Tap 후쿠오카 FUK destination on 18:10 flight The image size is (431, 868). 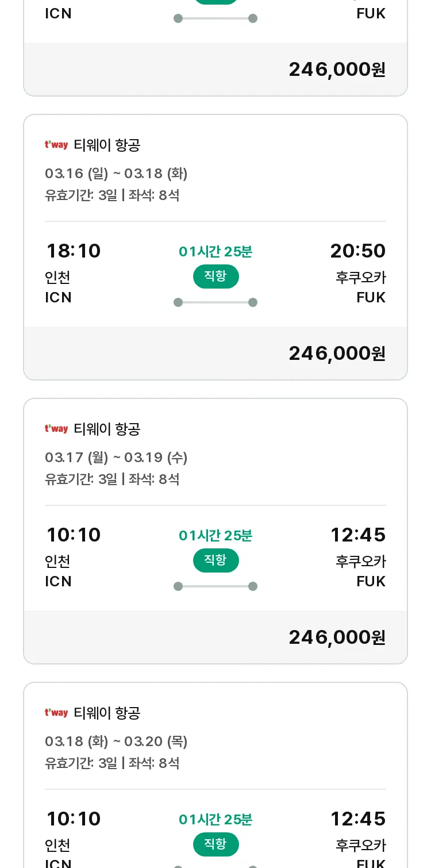pyautogui.click(x=361, y=287)
